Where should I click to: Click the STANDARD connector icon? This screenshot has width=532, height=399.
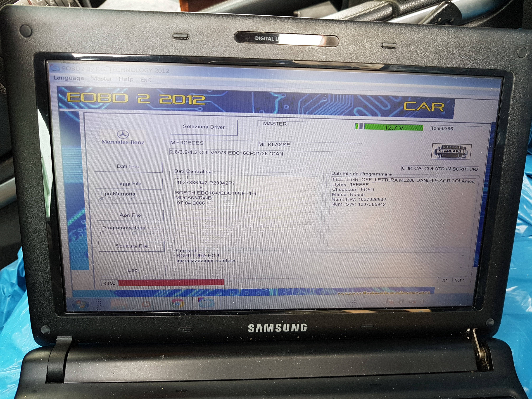[x=451, y=151]
